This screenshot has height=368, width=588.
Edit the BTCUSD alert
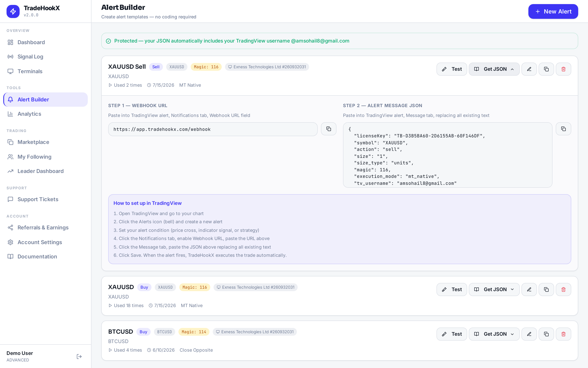pos(529,334)
